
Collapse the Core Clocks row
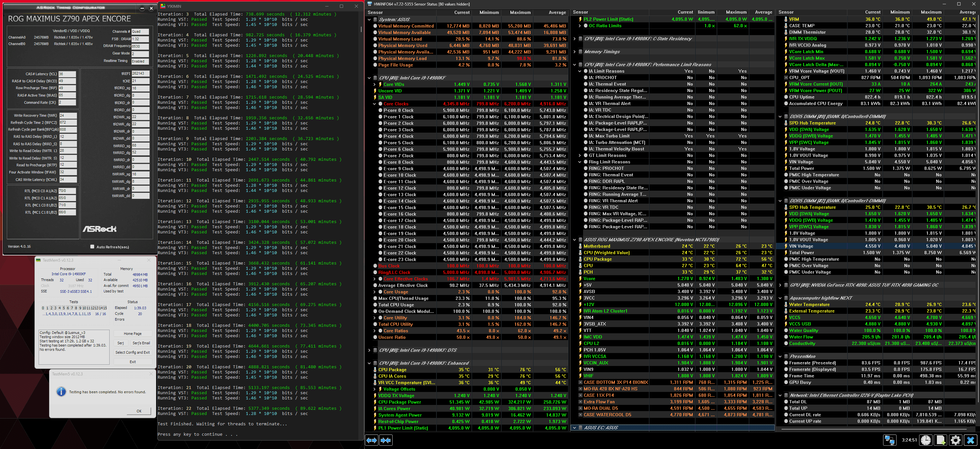point(374,104)
